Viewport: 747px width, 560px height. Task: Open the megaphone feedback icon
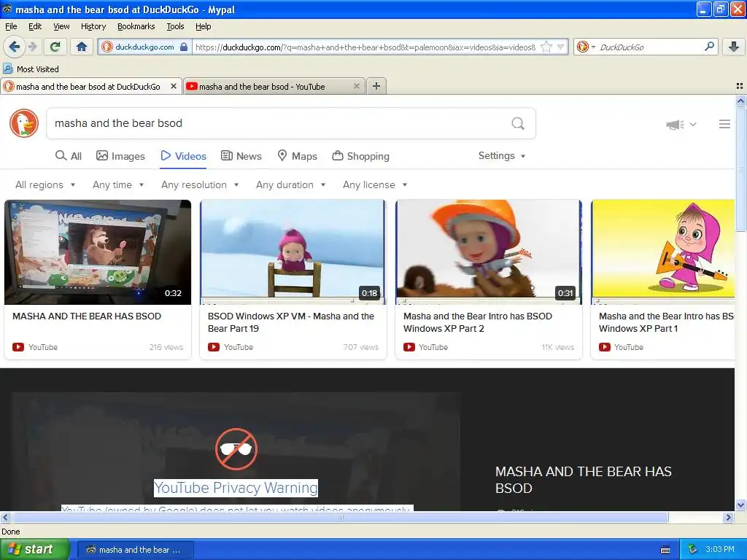(x=675, y=125)
